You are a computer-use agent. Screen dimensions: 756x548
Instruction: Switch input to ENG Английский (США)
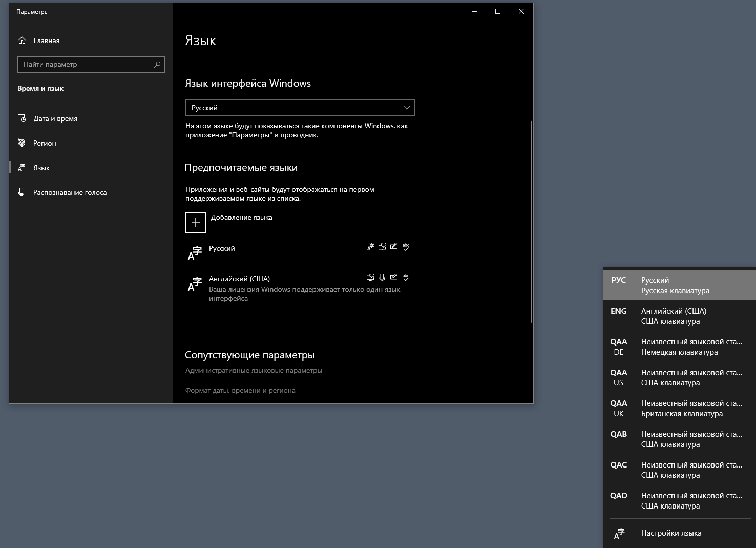(680, 316)
